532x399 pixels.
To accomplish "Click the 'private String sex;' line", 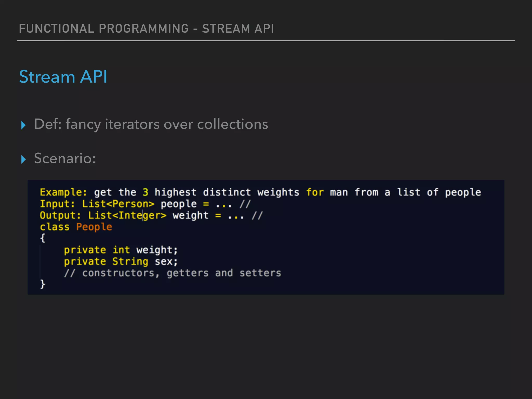I will [121, 261].
